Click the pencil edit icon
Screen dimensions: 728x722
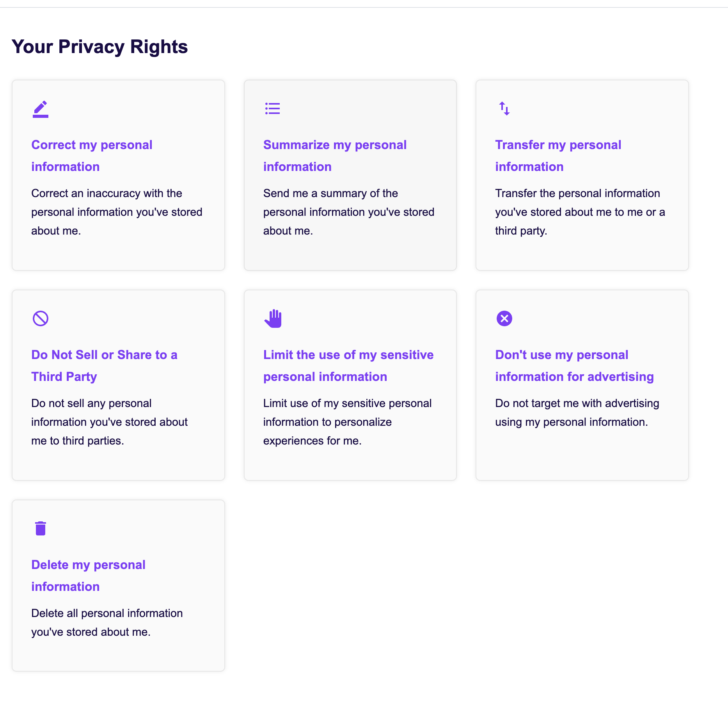click(x=41, y=109)
